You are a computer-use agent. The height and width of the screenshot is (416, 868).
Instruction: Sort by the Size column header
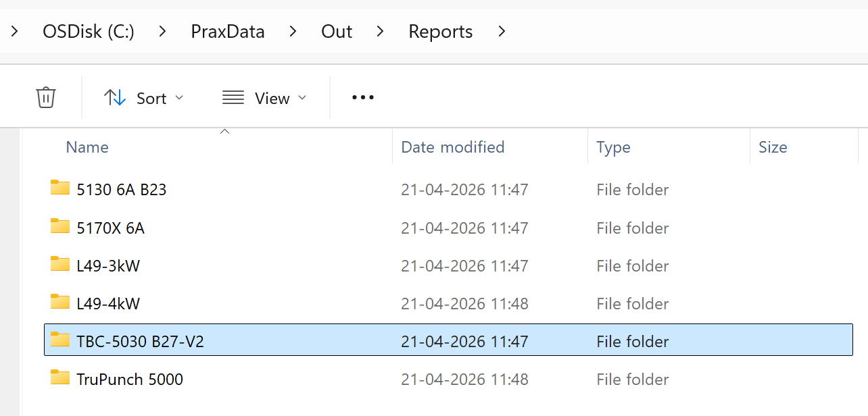(773, 147)
